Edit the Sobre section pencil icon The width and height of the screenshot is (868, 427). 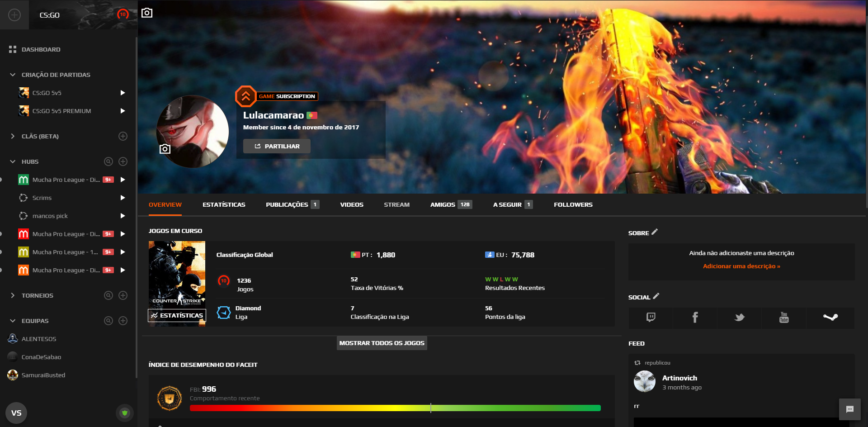[655, 232]
